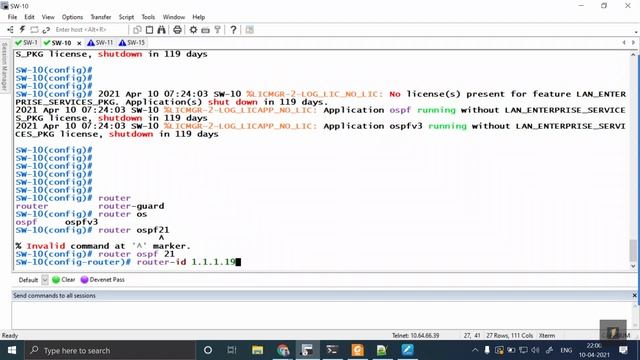Click the terminal vertical scrollbar thumb
Image resolution: width=640 pixels, height=360 pixels.
633,250
